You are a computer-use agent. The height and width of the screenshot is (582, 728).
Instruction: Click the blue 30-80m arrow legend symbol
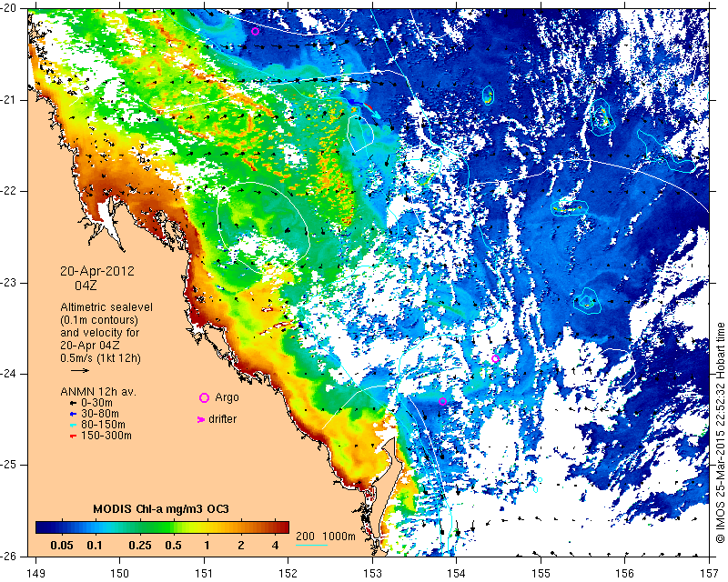click(73, 414)
